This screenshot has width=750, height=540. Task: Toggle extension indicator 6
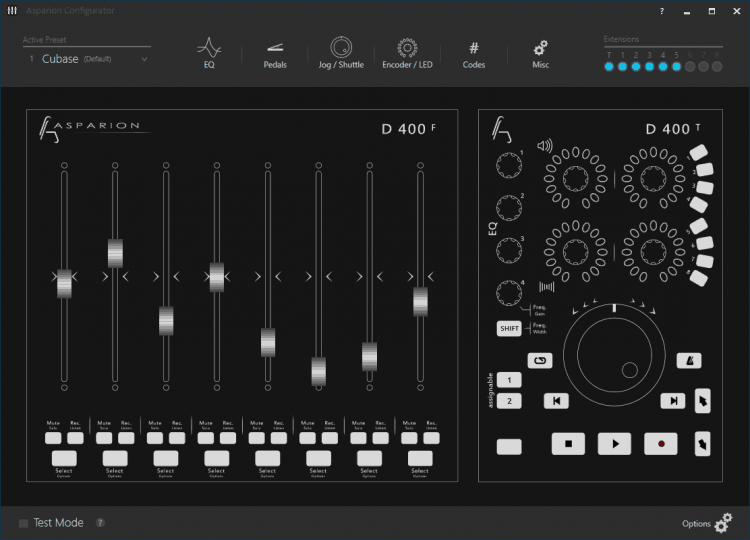coord(690,67)
